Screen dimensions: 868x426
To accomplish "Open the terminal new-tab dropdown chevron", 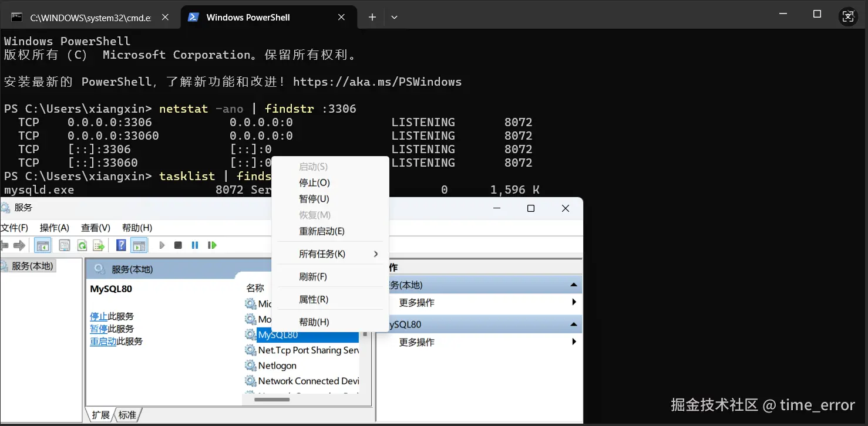I will (394, 17).
